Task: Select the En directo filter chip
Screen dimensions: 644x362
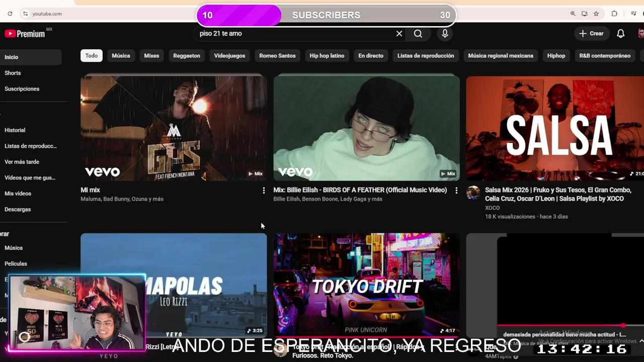Action: point(371,56)
